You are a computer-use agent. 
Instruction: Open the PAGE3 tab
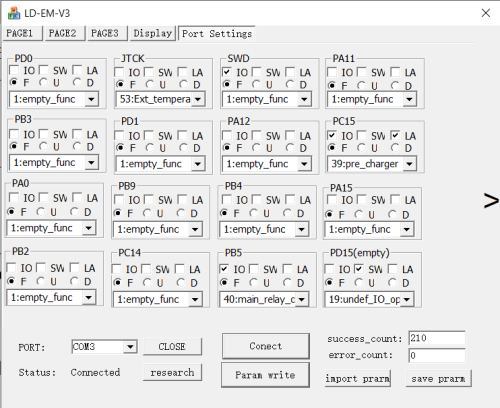pyautogui.click(x=107, y=33)
